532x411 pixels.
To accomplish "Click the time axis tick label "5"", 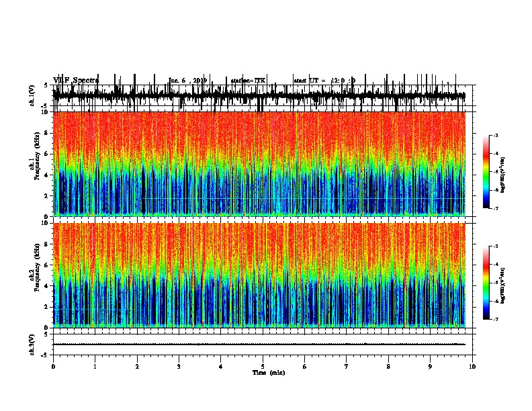I will [263, 367].
